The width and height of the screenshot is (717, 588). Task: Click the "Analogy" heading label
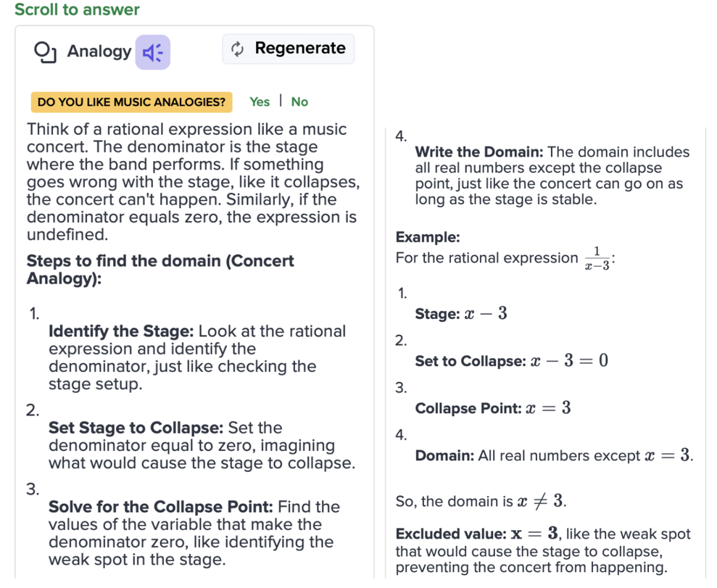(99, 51)
